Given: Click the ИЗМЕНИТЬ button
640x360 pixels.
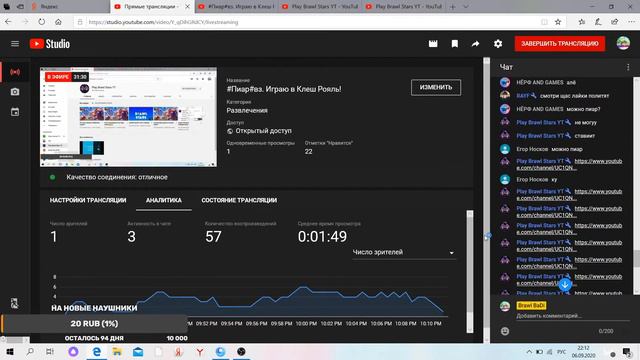Looking at the screenshot, I should (x=436, y=87).
